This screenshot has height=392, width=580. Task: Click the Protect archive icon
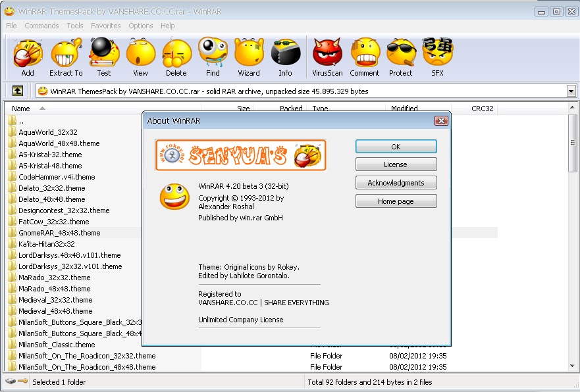401,57
